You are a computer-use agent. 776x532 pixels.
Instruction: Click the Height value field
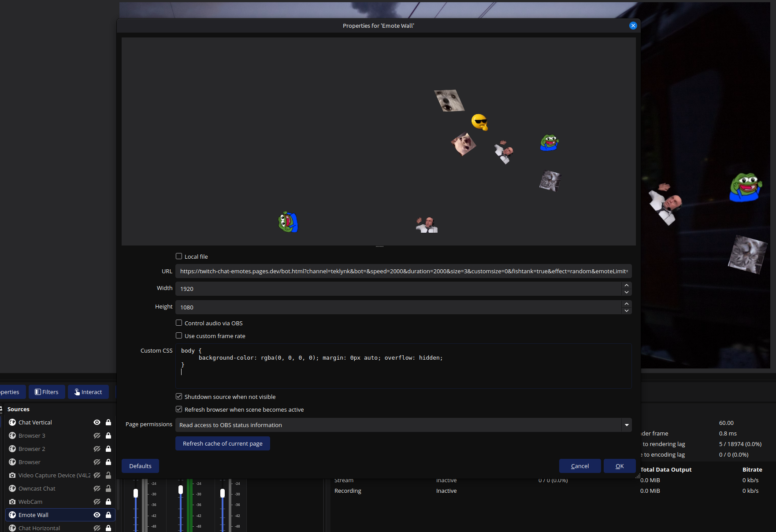pos(398,307)
